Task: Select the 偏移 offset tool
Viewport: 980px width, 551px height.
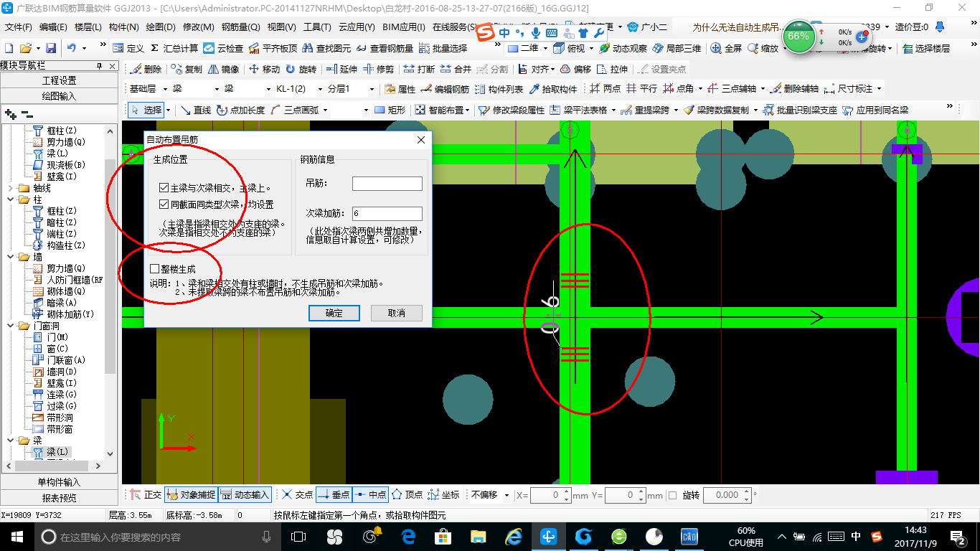Action: point(575,70)
